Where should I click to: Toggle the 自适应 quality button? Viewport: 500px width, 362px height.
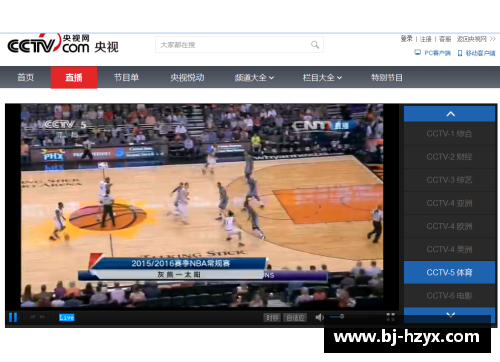(295, 318)
